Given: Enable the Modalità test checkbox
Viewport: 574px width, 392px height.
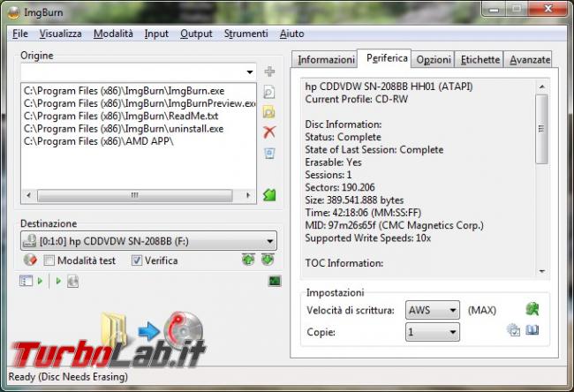Looking at the screenshot, I should (49, 260).
